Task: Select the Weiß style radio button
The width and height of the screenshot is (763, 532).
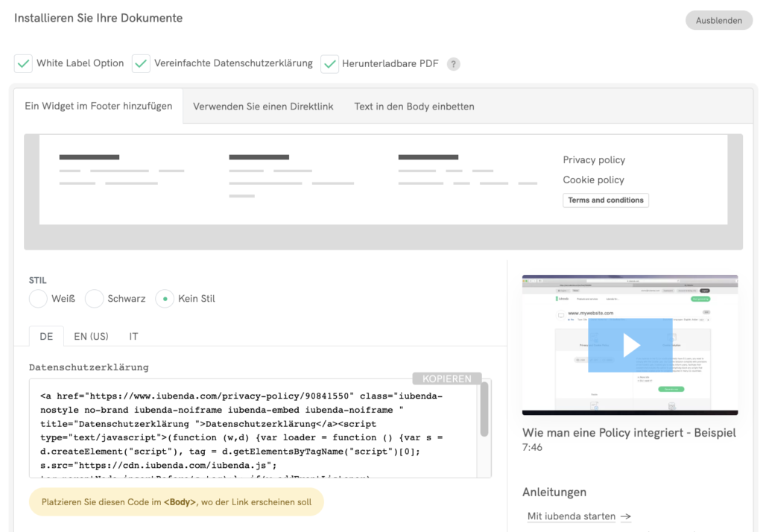Action: click(38, 298)
